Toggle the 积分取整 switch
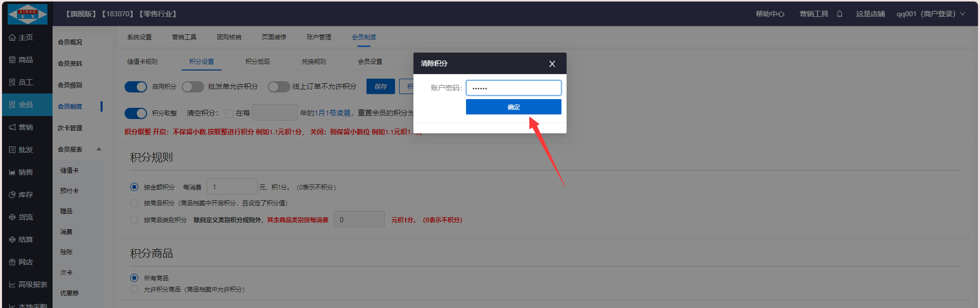Image resolution: width=980 pixels, height=308 pixels. coord(136,113)
